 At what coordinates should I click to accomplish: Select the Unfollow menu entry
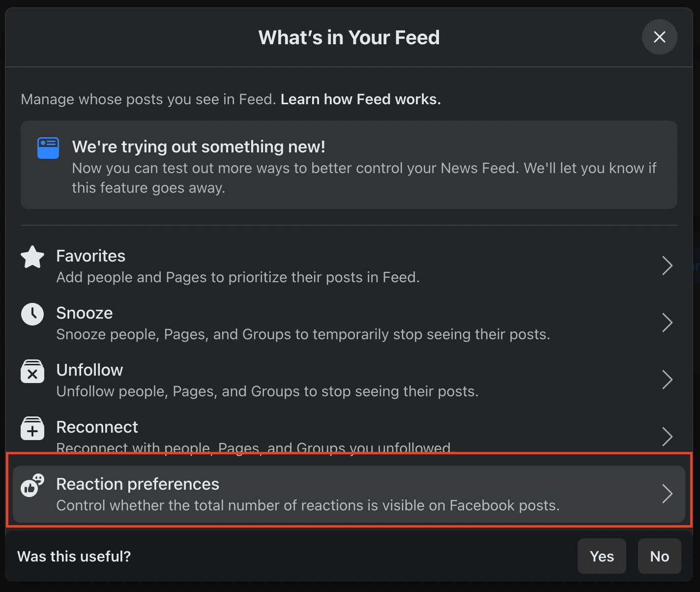(x=349, y=380)
